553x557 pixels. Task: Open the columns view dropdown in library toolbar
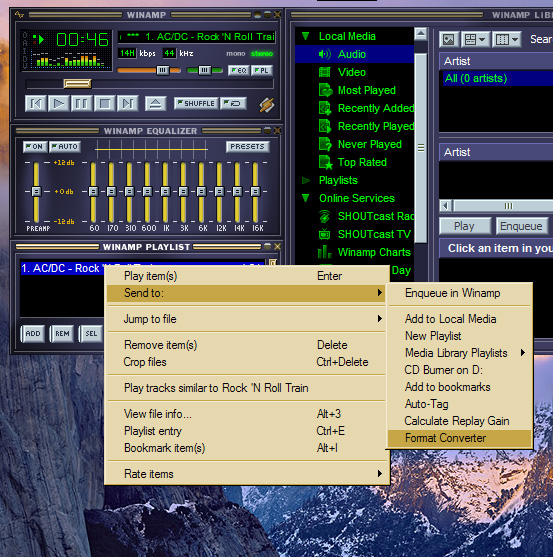(507, 39)
